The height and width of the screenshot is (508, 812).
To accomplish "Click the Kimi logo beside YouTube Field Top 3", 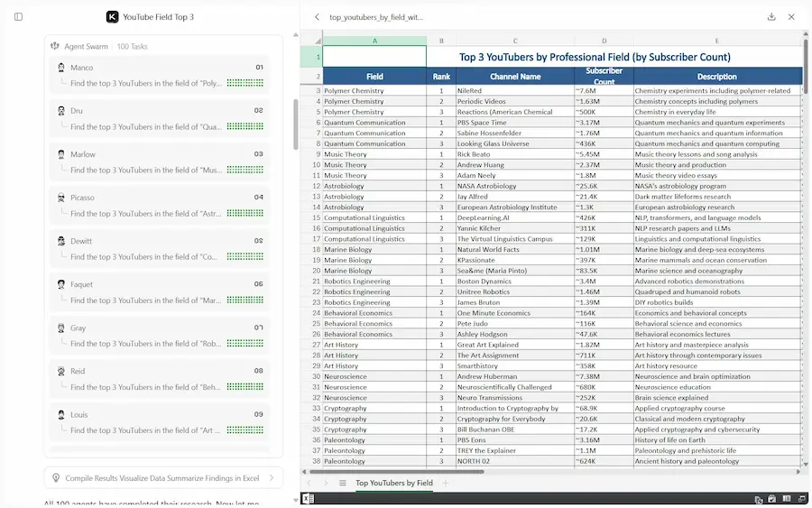I will pyautogui.click(x=112, y=17).
